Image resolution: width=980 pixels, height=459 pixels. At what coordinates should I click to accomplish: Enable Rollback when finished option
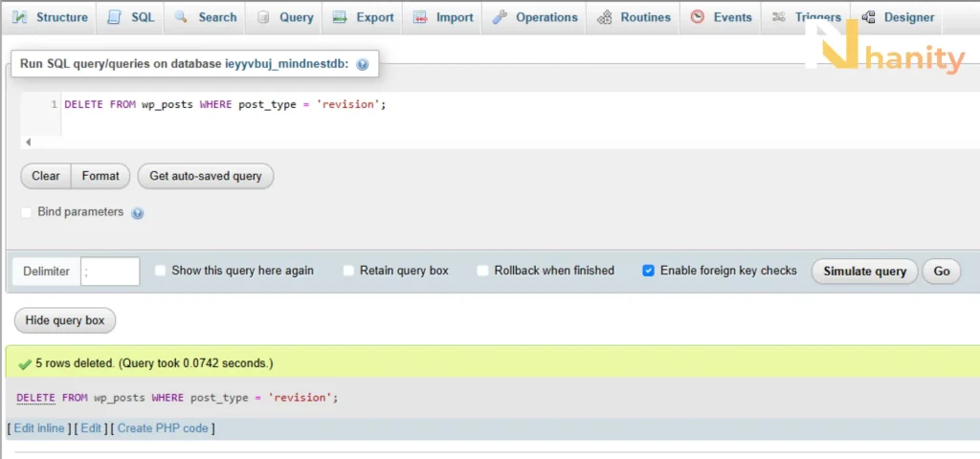(482, 271)
